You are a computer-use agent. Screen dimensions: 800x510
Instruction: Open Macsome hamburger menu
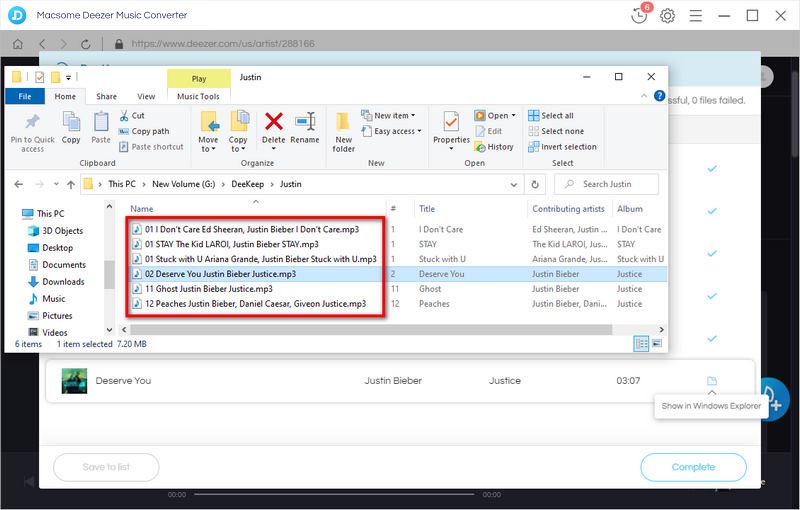[695, 16]
